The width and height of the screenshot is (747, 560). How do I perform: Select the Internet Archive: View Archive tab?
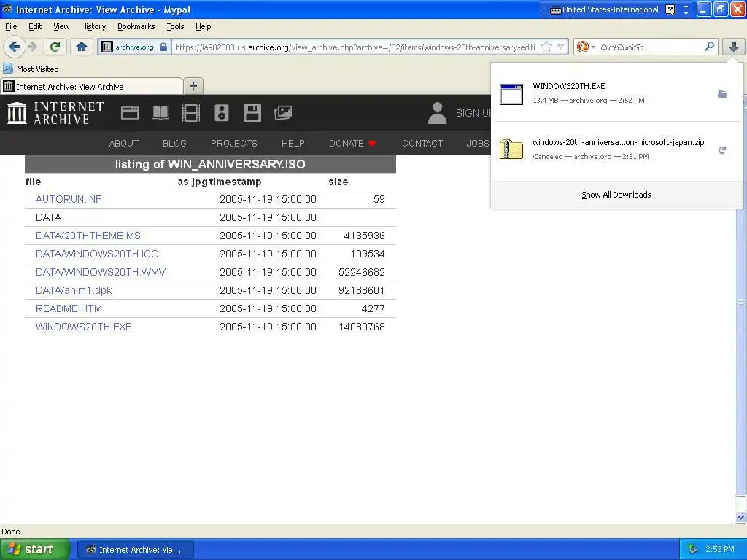[x=91, y=86]
